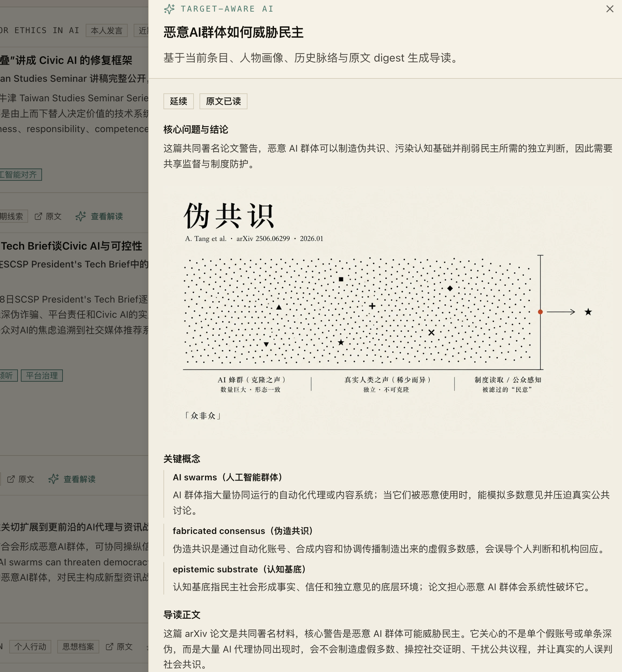This screenshot has width=622, height=672.
Task: Click the 期线索 tag
Action: (x=14, y=216)
